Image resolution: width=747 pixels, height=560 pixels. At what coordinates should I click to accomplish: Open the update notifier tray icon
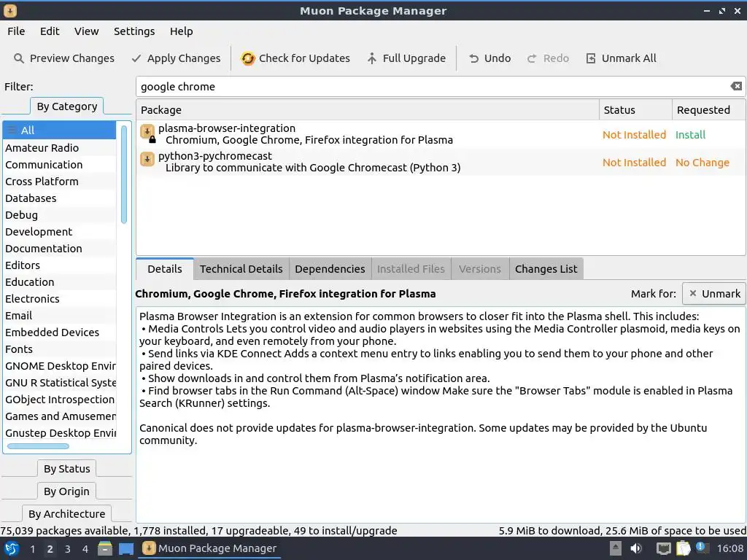[x=701, y=548]
